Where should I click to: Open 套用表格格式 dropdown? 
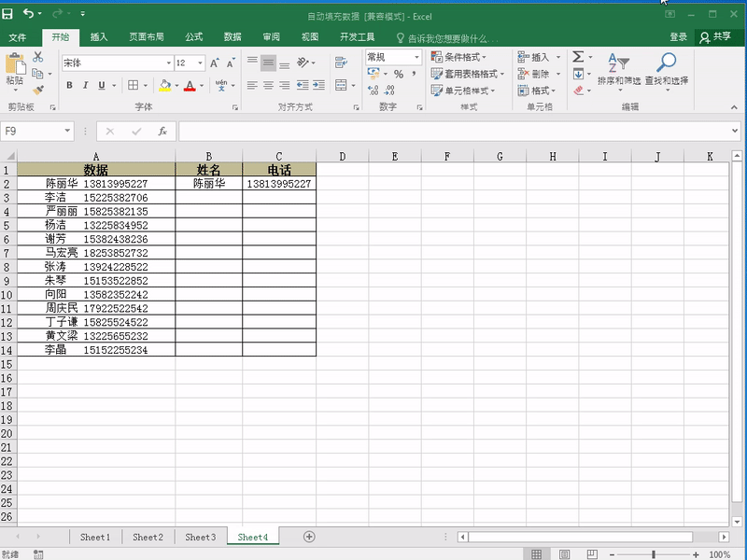468,74
